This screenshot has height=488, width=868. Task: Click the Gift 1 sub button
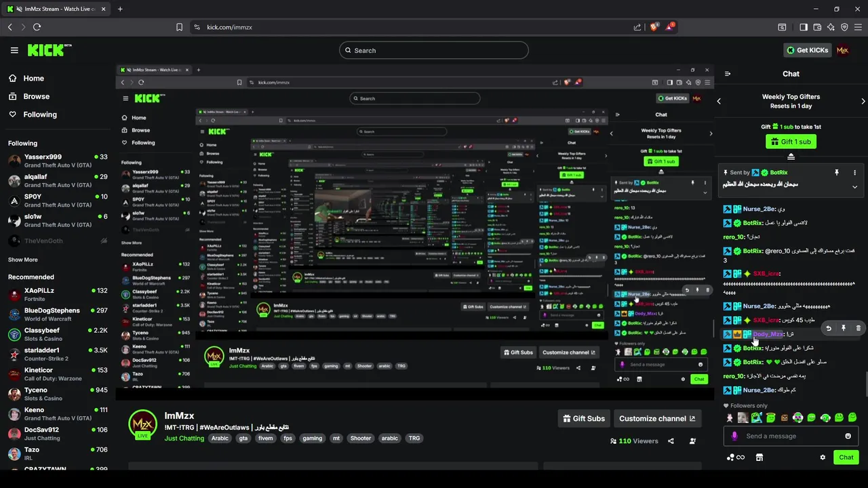click(x=791, y=142)
